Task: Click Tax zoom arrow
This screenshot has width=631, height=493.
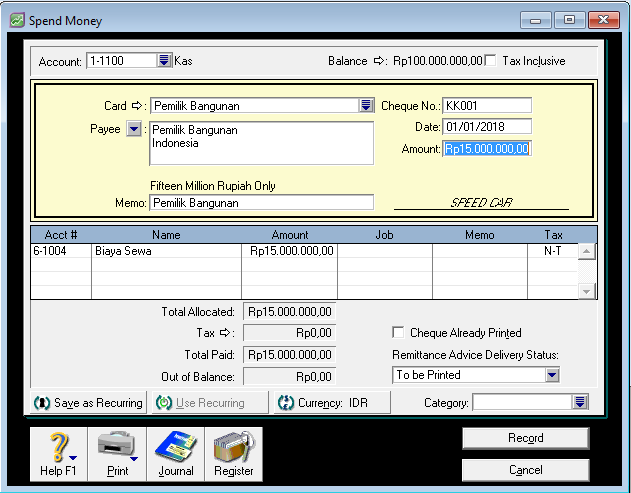Action: tap(225, 333)
